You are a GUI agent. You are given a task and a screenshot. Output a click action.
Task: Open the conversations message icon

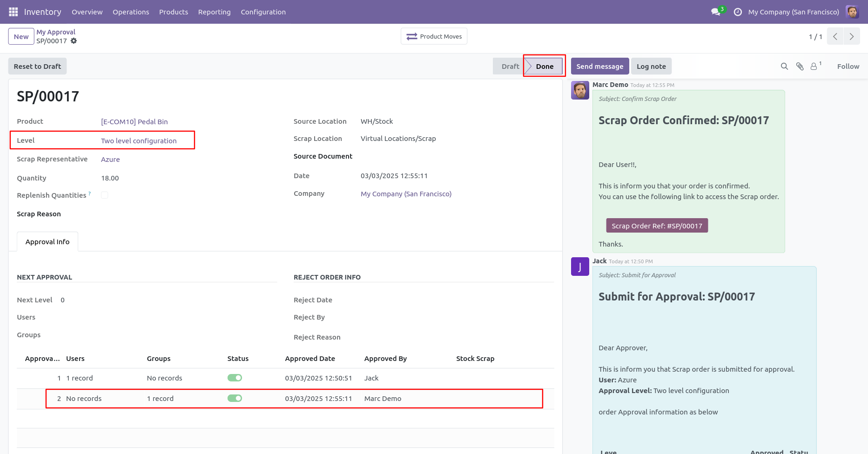coord(716,12)
